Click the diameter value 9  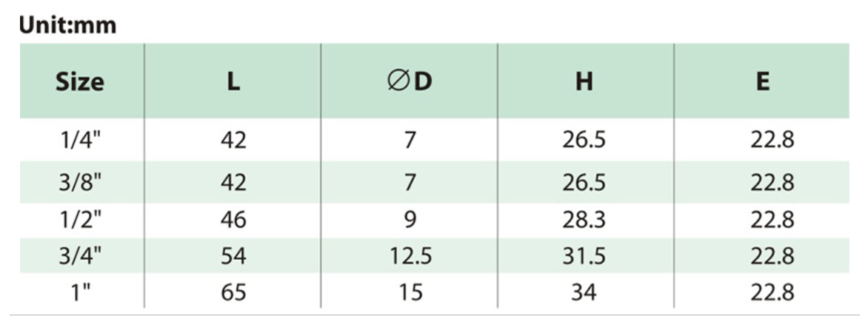(x=410, y=220)
